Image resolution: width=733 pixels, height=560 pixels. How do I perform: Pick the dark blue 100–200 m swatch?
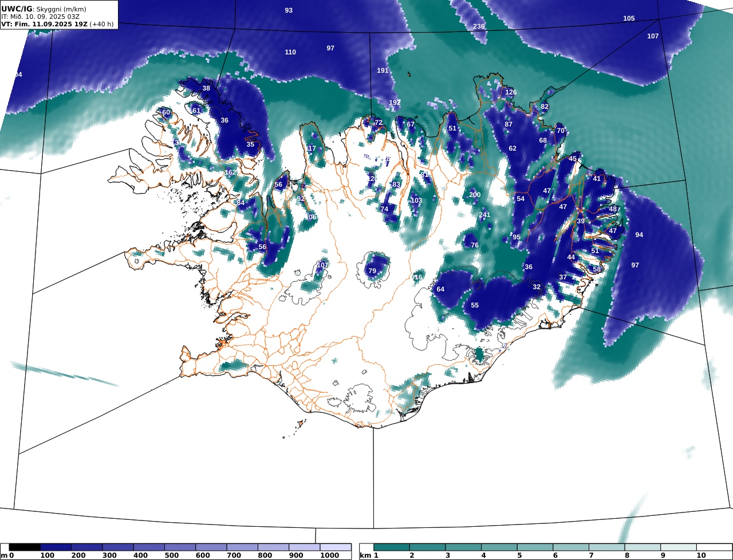56,547
